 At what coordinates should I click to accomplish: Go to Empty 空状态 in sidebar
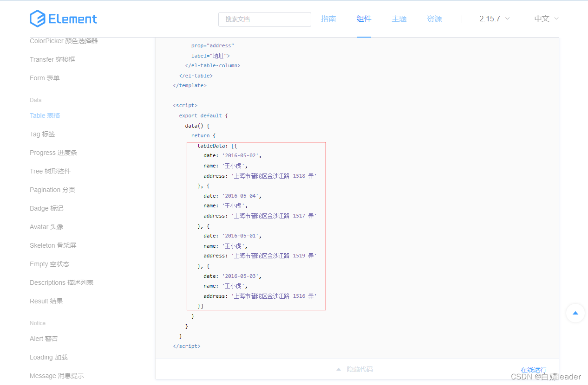pos(50,264)
